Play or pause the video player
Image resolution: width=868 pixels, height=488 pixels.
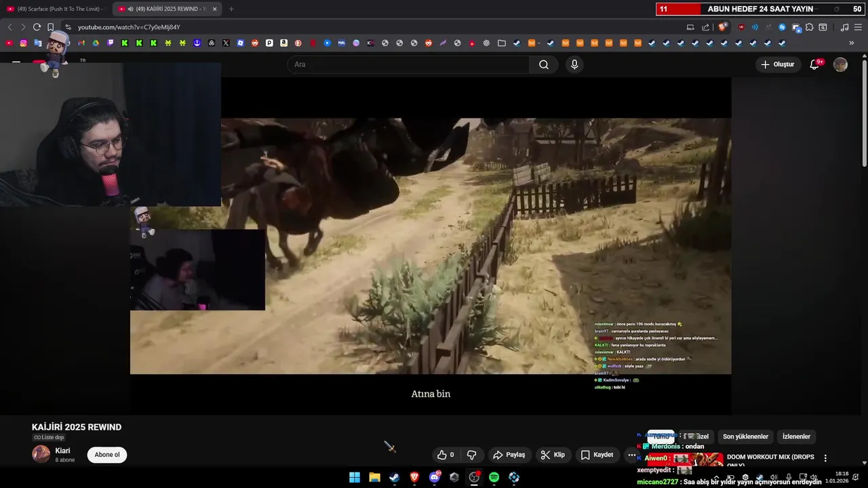pyautogui.click(x=431, y=245)
